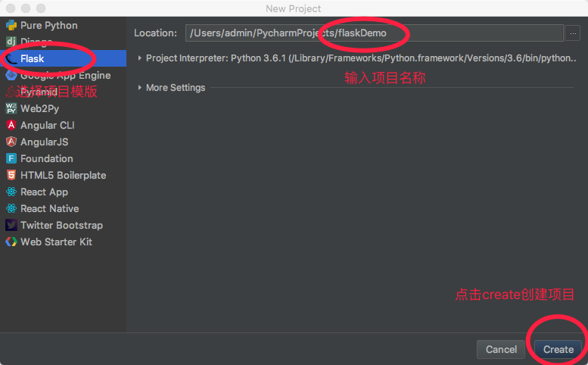Image resolution: width=588 pixels, height=365 pixels.
Task: Expand the More Settings section
Action: click(139, 87)
